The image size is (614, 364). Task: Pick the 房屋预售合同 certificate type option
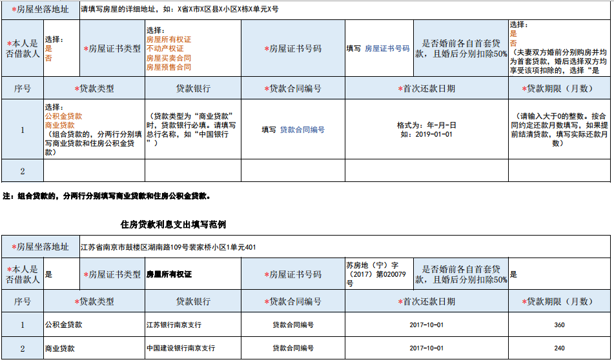point(169,66)
